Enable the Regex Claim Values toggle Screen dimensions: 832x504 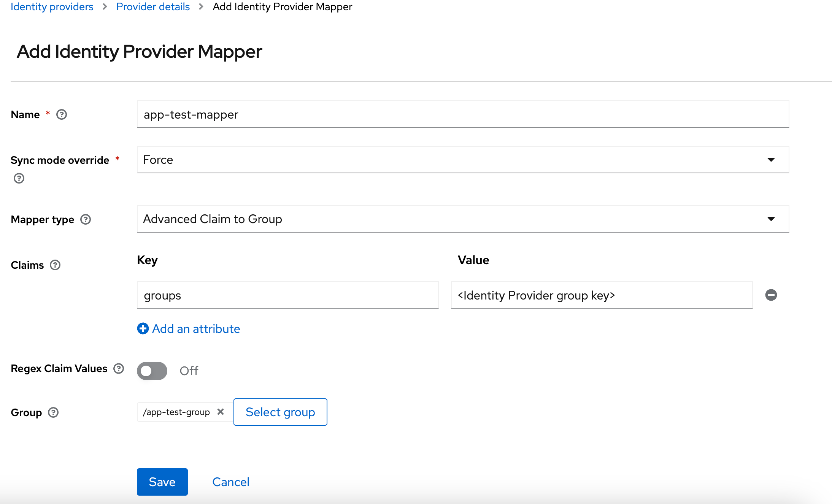coord(152,371)
